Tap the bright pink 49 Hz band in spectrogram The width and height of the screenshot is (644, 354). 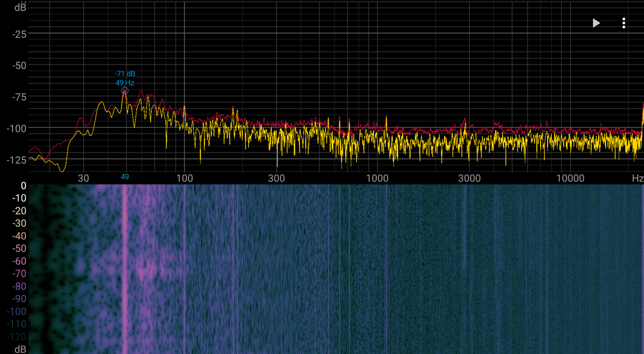(x=125, y=269)
